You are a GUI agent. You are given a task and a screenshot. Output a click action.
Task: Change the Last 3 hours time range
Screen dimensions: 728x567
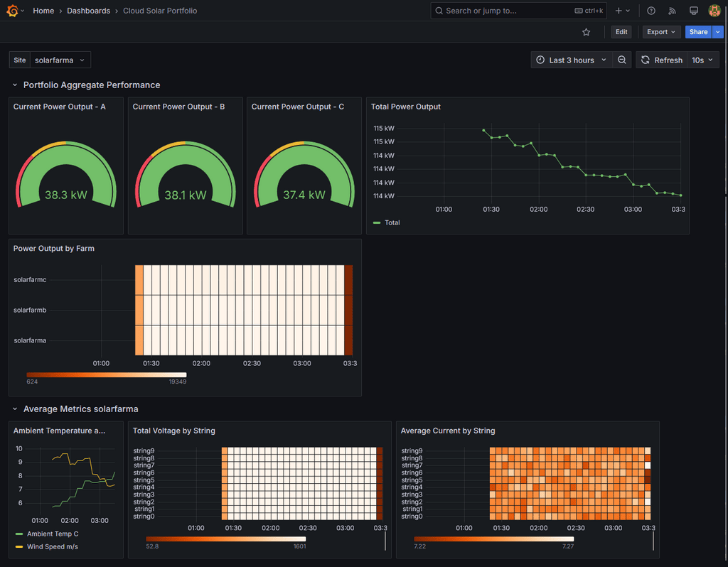click(572, 60)
